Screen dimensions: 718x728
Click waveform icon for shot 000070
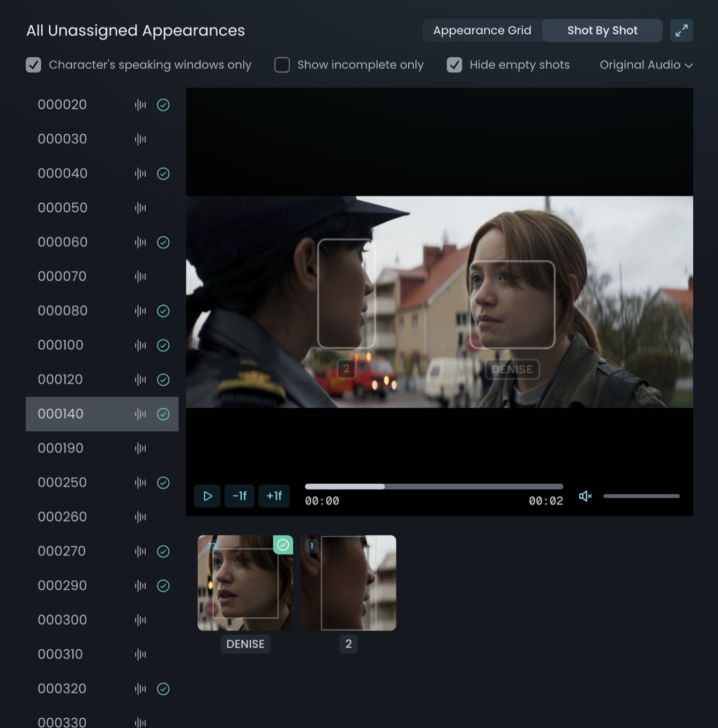[140, 276]
